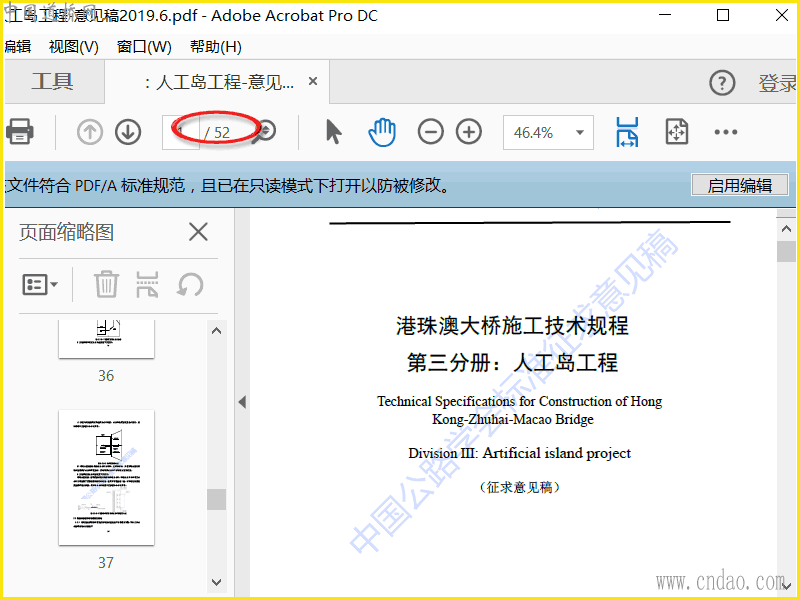Click the 登录 sign-in link

[x=778, y=83]
